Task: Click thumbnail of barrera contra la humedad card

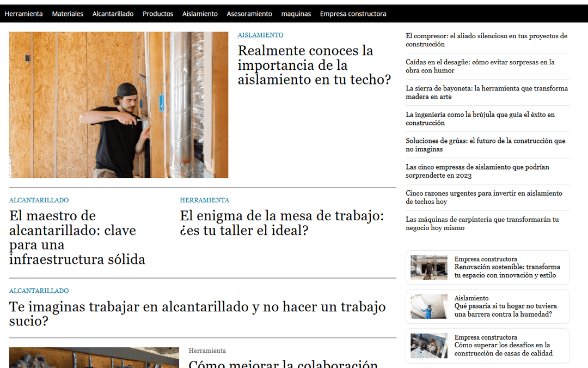Action: 429,306
